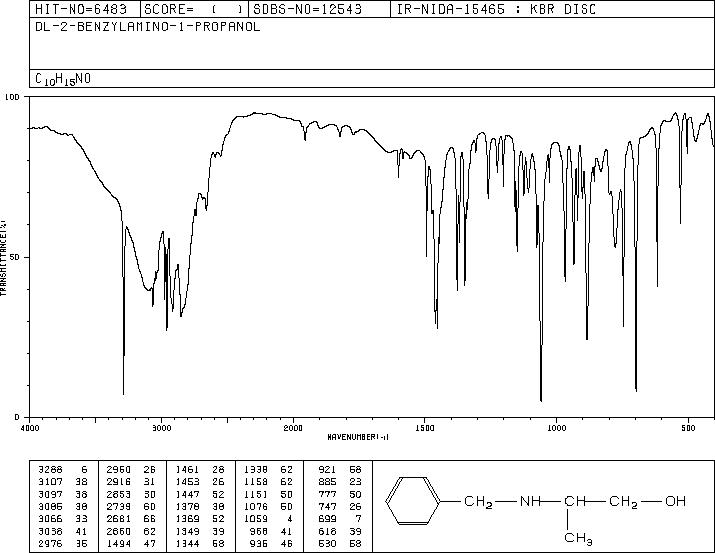Select the SDBS-NO=12543 header text
This screenshot has height=553, width=715.
(x=307, y=9)
